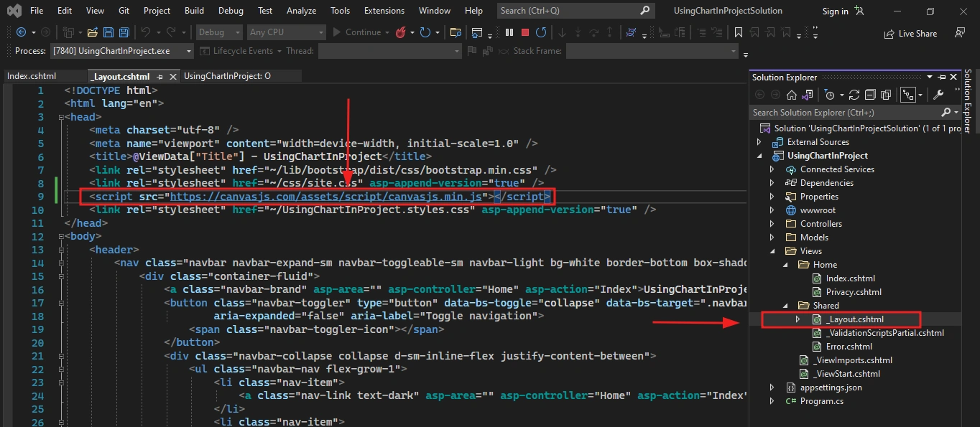Close the _Layout.cshtml tab
The height and width of the screenshot is (427, 980).
click(x=173, y=76)
